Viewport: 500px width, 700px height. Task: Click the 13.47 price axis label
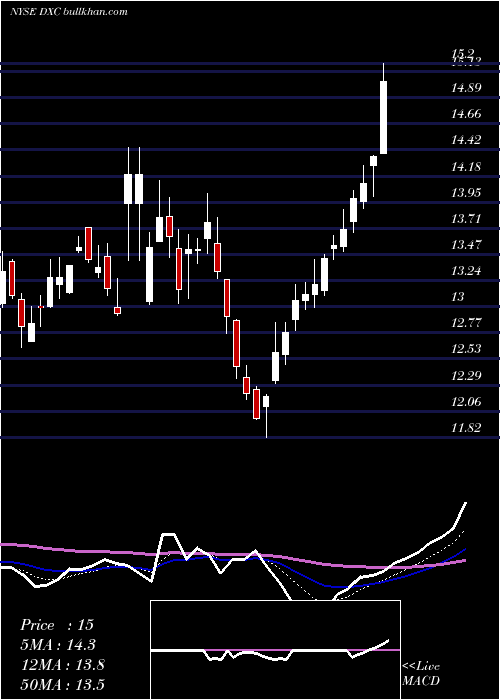[466, 245]
